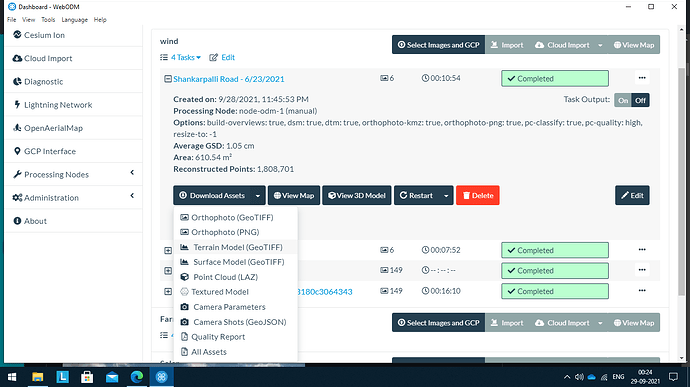The image size is (690, 387).
Task: Turn Task Output Off
Action: pos(640,100)
